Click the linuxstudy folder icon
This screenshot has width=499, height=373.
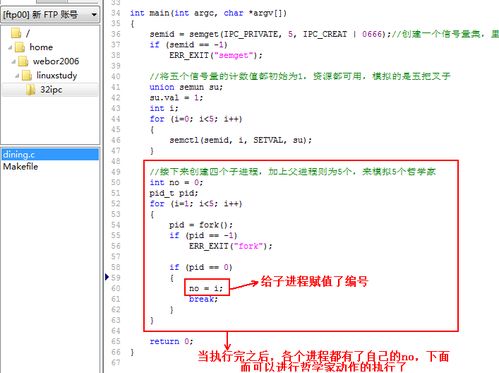click(27, 75)
